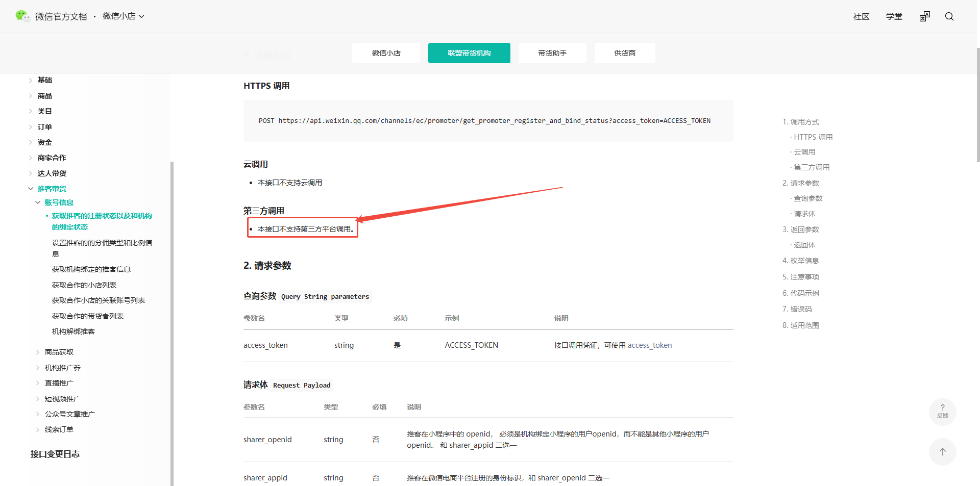Jump to 第三方调用 in outline
The image size is (980, 486).
click(x=812, y=167)
